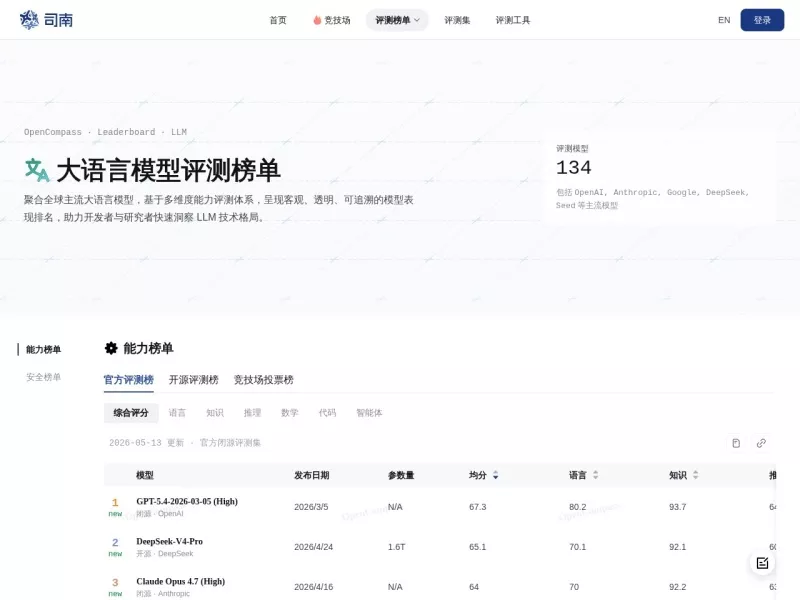
Task: Click release date 2026/4/24 cell
Action: 313,547
